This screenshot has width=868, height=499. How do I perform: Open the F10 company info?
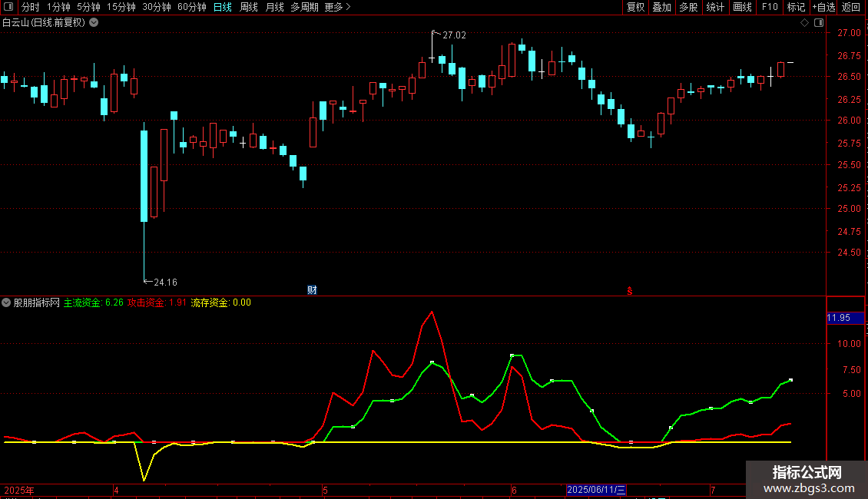click(x=770, y=7)
